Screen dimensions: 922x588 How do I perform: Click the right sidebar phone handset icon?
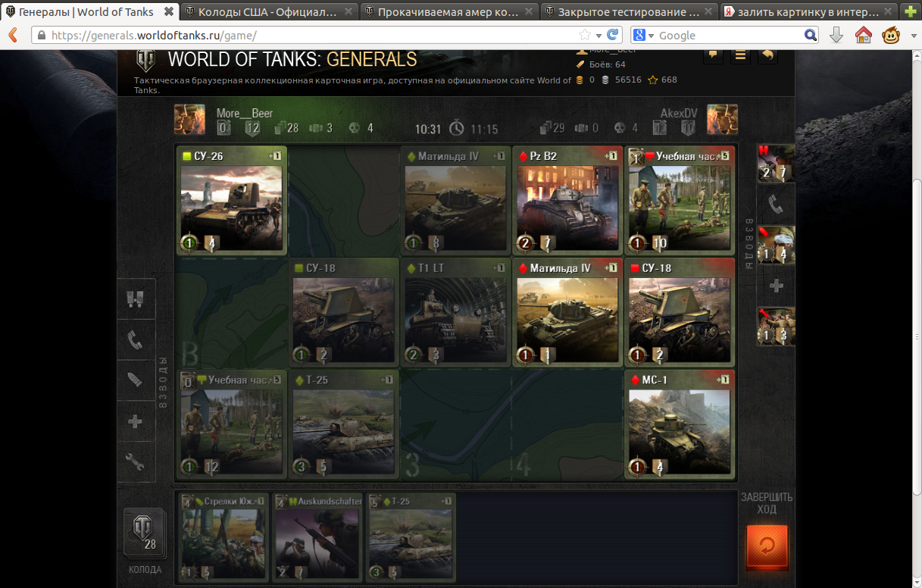point(776,203)
